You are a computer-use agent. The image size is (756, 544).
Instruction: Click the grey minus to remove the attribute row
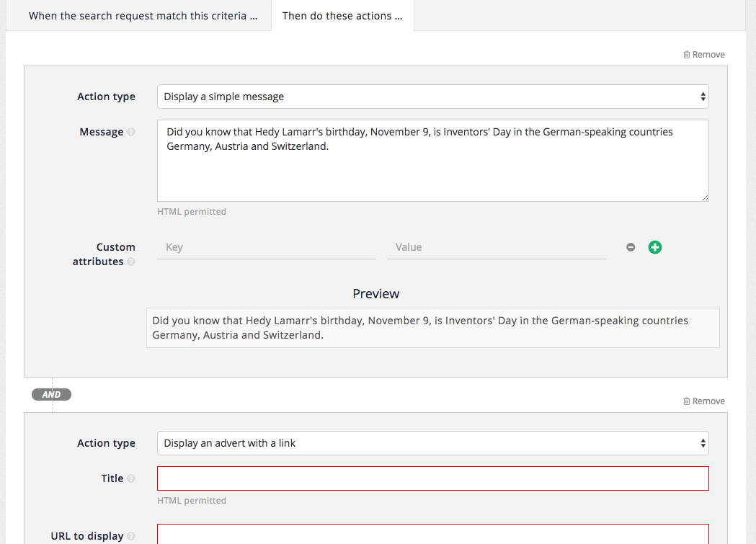pos(630,247)
